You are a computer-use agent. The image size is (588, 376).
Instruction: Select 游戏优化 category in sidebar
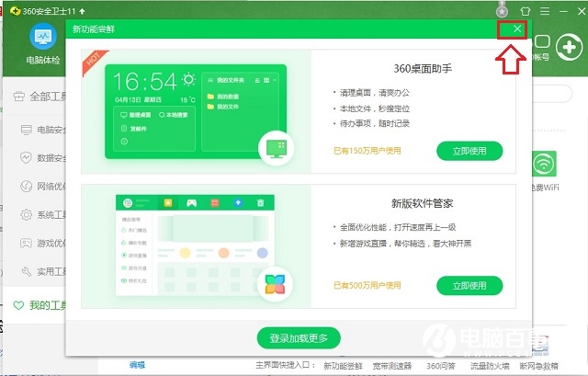click(43, 244)
